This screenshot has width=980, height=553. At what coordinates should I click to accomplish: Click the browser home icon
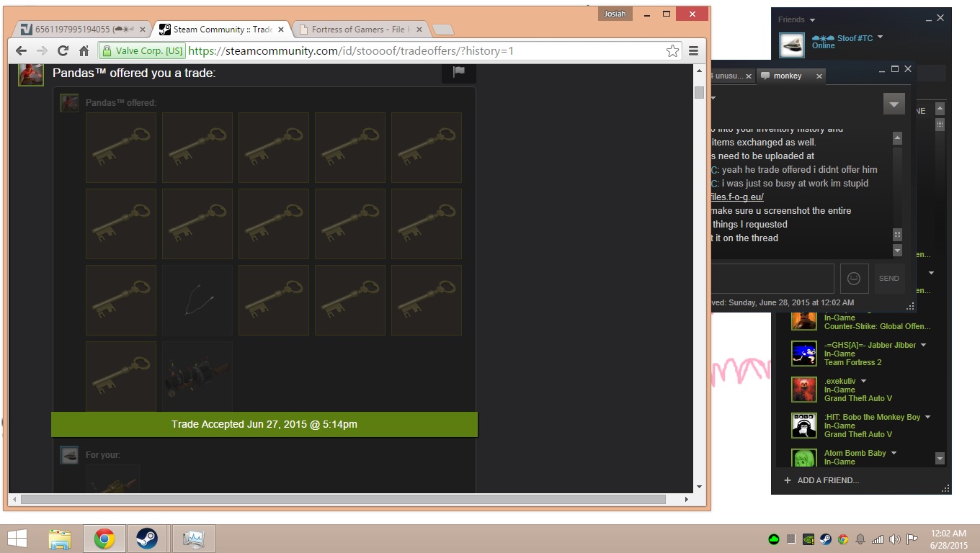pos(84,50)
